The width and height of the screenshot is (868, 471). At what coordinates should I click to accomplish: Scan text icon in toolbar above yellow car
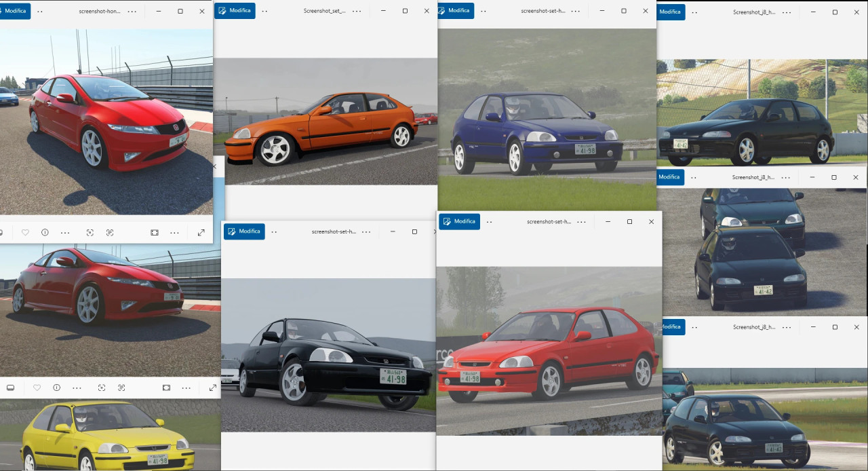[122, 388]
